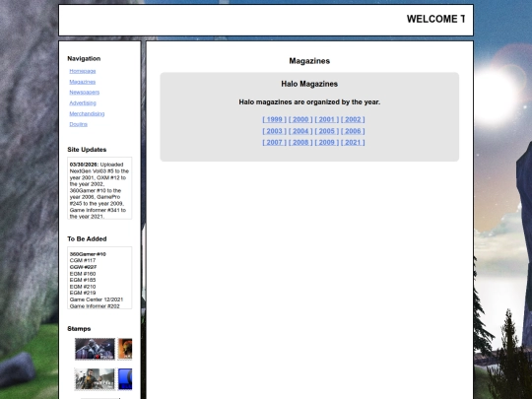
Task: Select the [ 2009 ] magazine year
Action: point(327,143)
